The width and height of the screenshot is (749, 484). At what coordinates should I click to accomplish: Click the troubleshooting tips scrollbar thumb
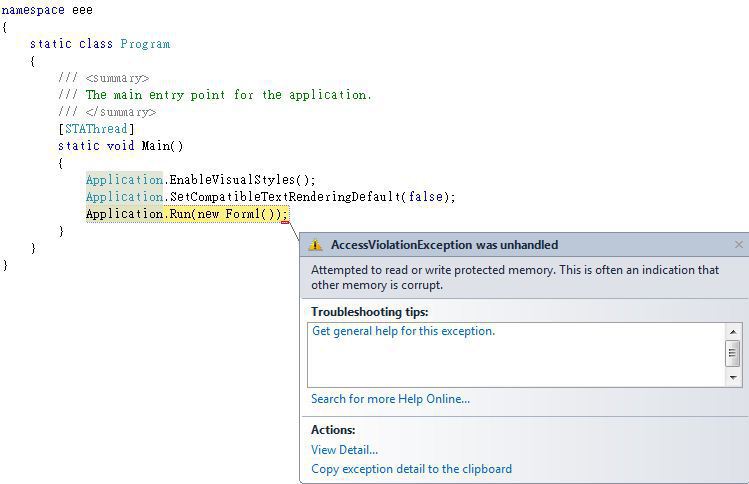coord(733,354)
